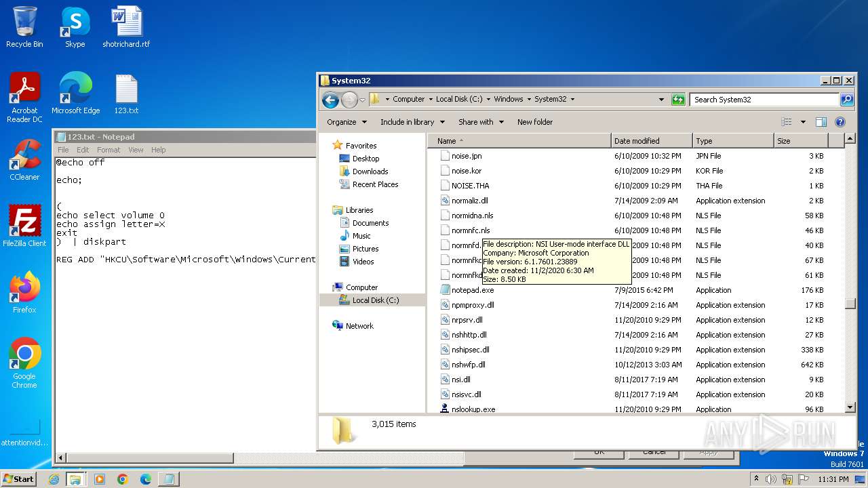The height and width of the screenshot is (488, 868).
Task: Toggle the preview pane icon
Action: pos(821,122)
